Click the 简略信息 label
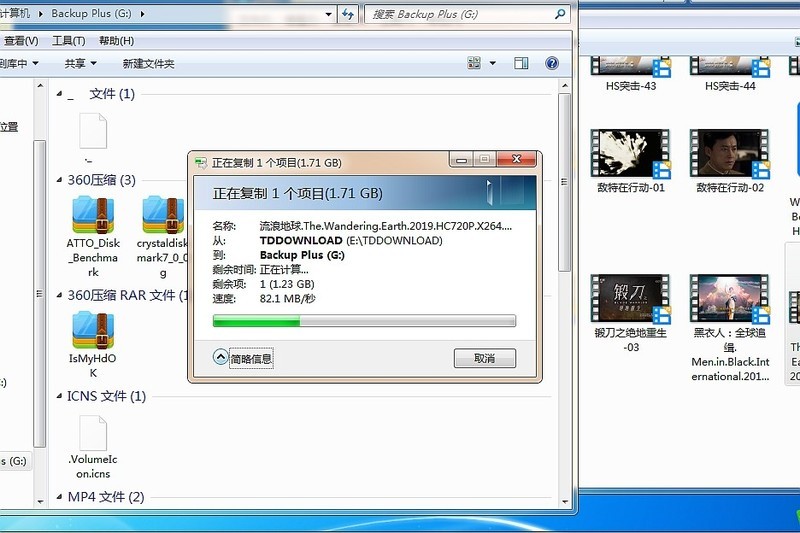 [x=251, y=359]
